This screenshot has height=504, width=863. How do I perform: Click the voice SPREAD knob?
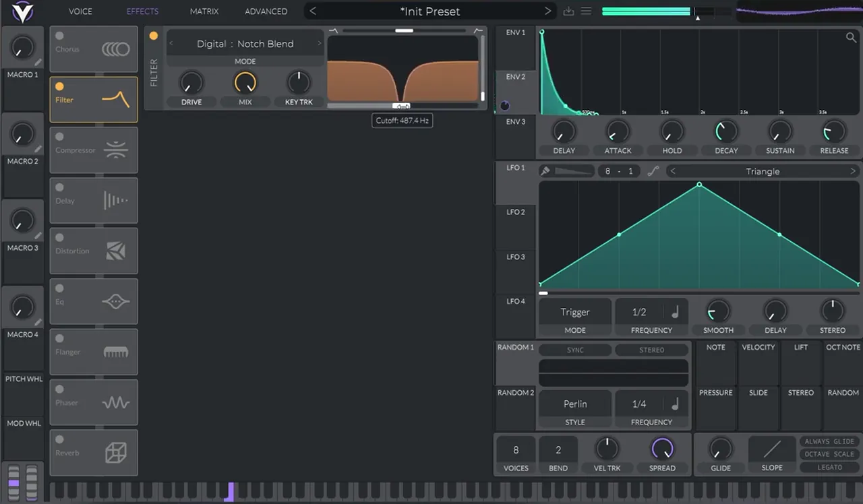pyautogui.click(x=662, y=449)
